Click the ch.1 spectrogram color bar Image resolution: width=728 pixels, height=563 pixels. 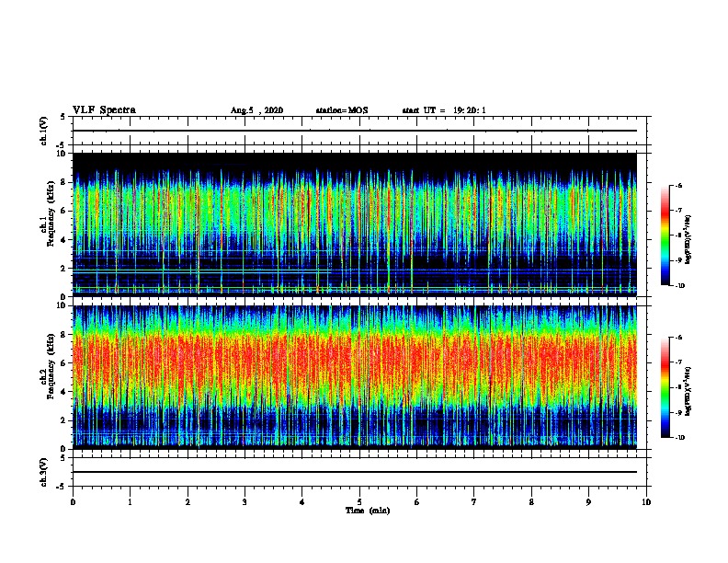tap(665, 236)
